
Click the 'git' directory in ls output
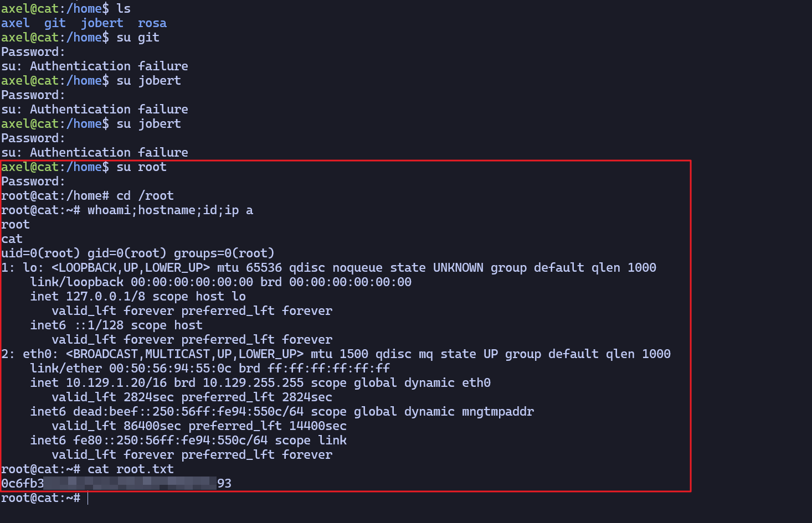(55, 23)
